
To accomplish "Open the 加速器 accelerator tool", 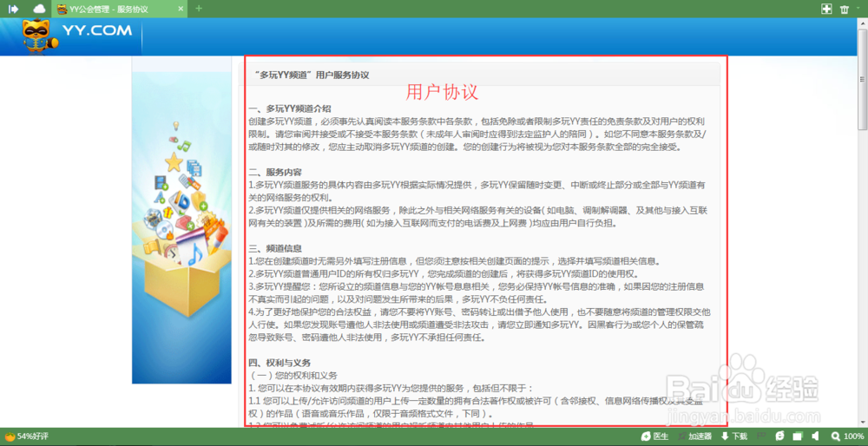I will pos(695,436).
